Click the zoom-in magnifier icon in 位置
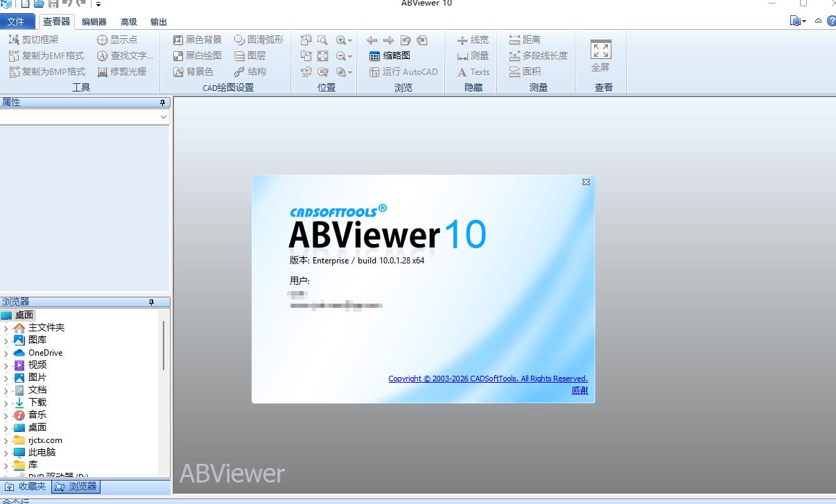 pos(340,40)
